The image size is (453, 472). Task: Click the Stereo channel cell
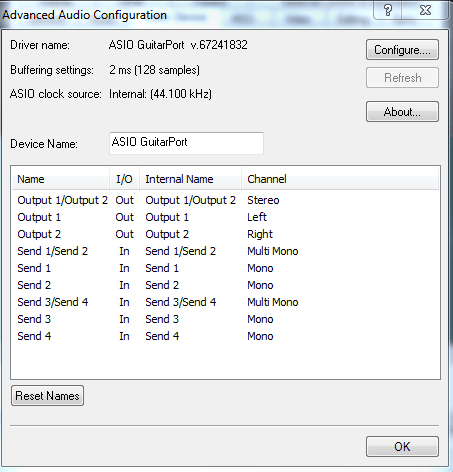tap(263, 200)
